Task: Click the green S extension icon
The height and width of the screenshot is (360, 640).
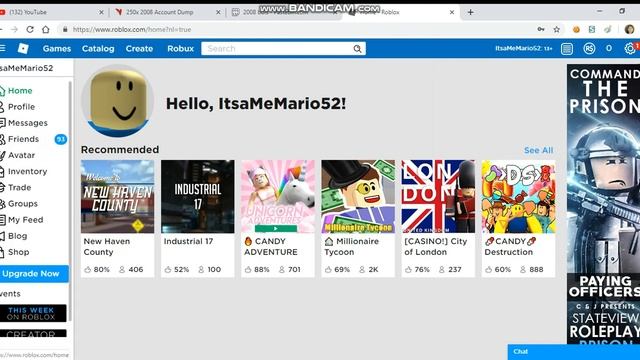Action: [592, 29]
